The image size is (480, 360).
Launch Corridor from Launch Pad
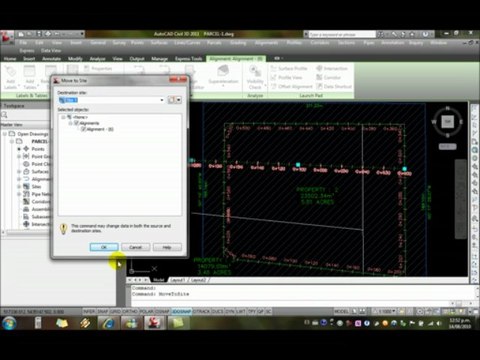(x=328, y=77)
